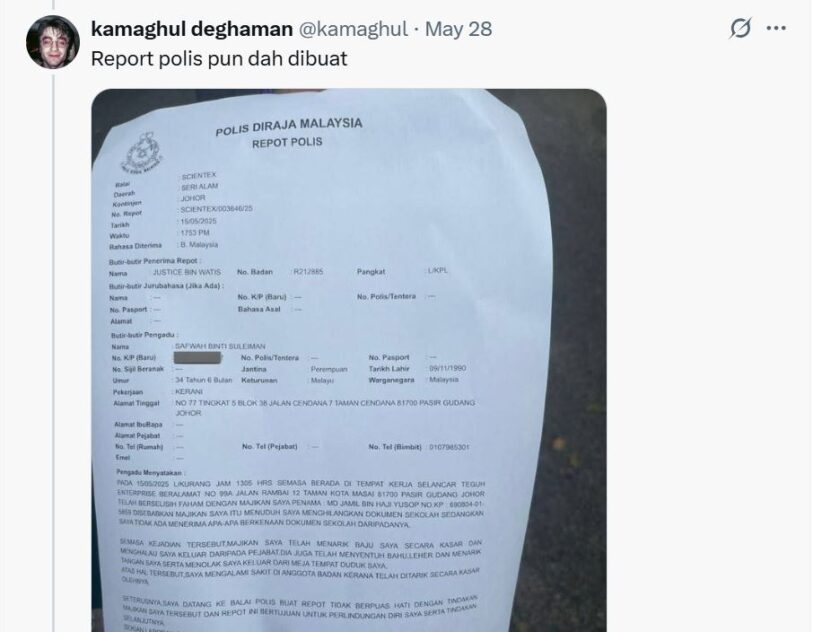Open kamaghul deghaman's profile avatar
The image size is (813, 632).
point(53,42)
